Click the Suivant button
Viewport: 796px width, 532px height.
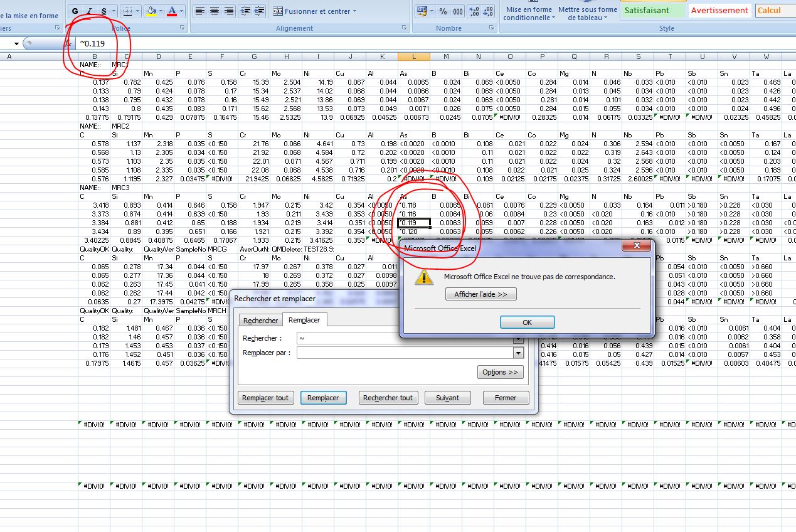tap(447, 398)
